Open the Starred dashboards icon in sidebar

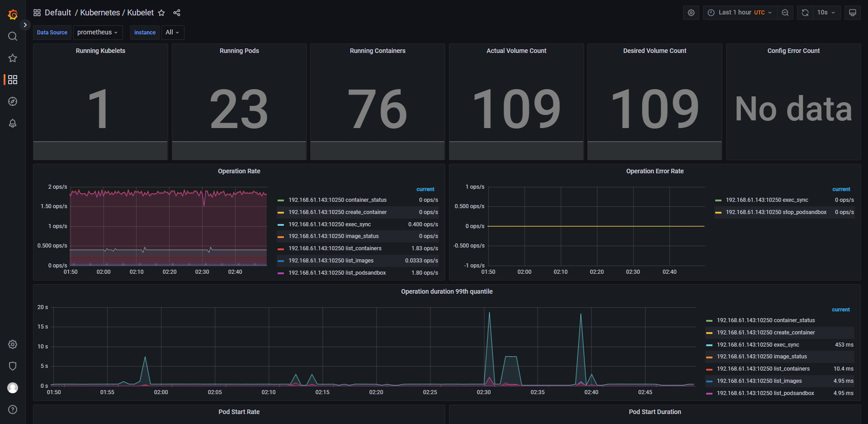pos(13,58)
